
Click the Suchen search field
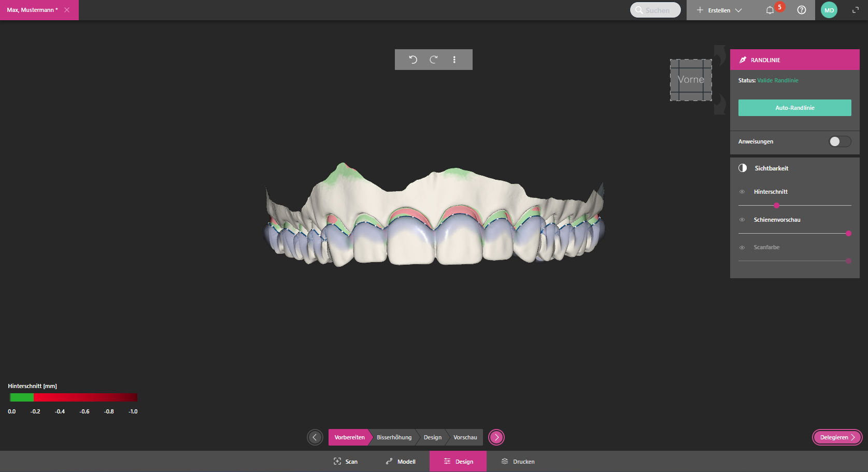(x=657, y=10)
